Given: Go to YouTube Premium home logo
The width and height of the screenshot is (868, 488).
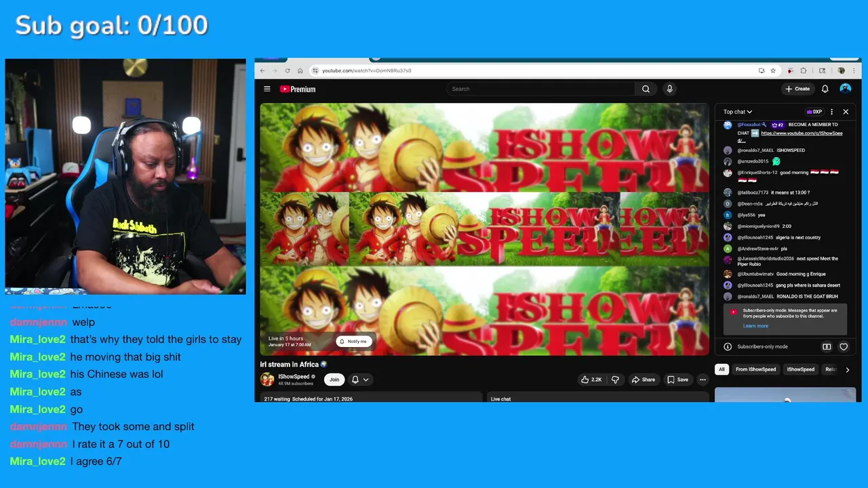Looking at the screenshot, I should (298, 89).
